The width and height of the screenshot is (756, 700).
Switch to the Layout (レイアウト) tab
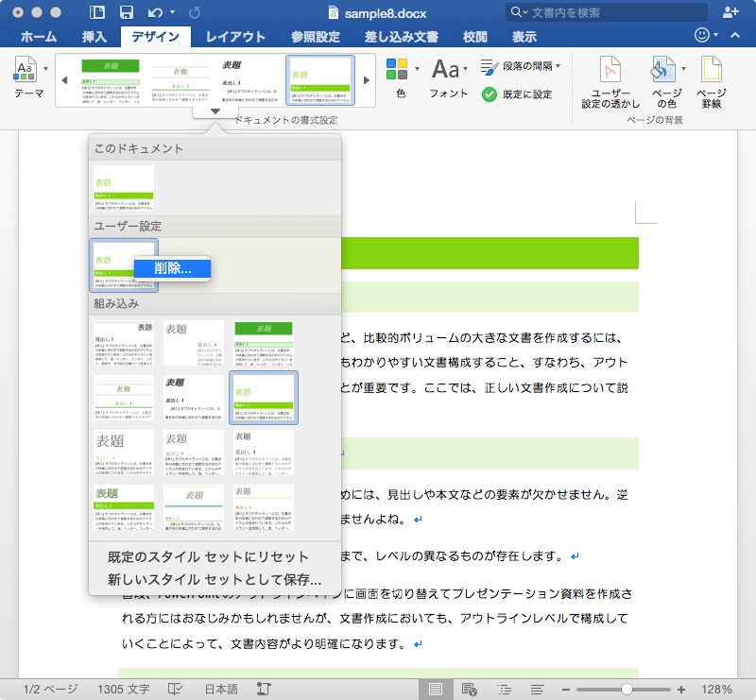[235, 37]
